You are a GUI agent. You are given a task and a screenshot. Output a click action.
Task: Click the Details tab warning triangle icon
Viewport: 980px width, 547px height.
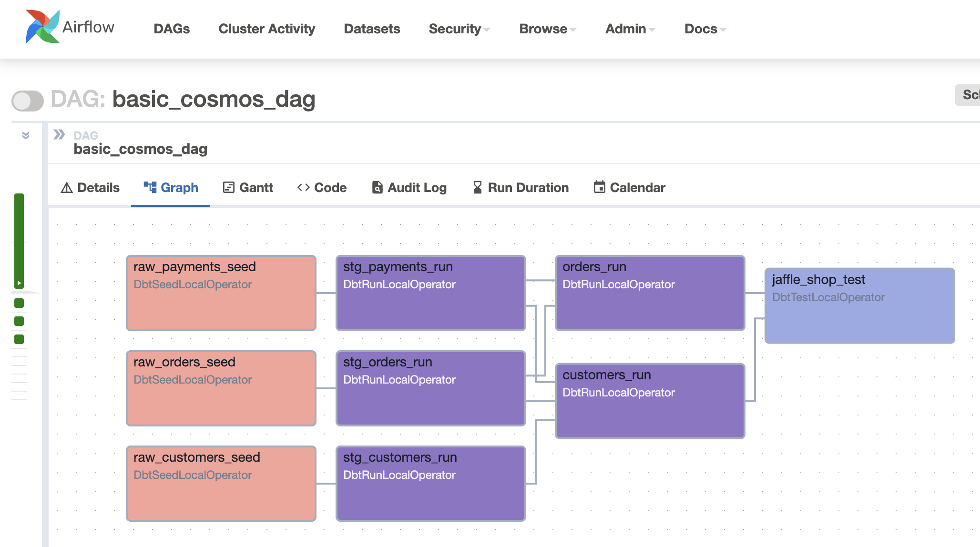[67, 188]
